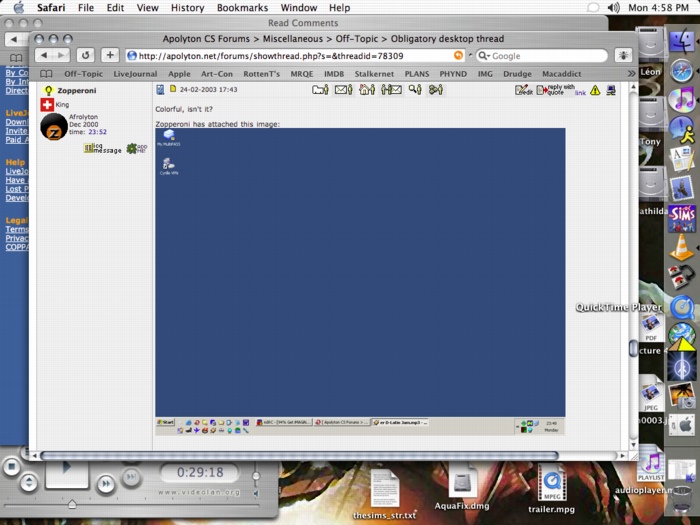The height and width of the screenshot is (525, 700).
Task: Open the Bookmarks menu in menu bar
Action: 241,8
